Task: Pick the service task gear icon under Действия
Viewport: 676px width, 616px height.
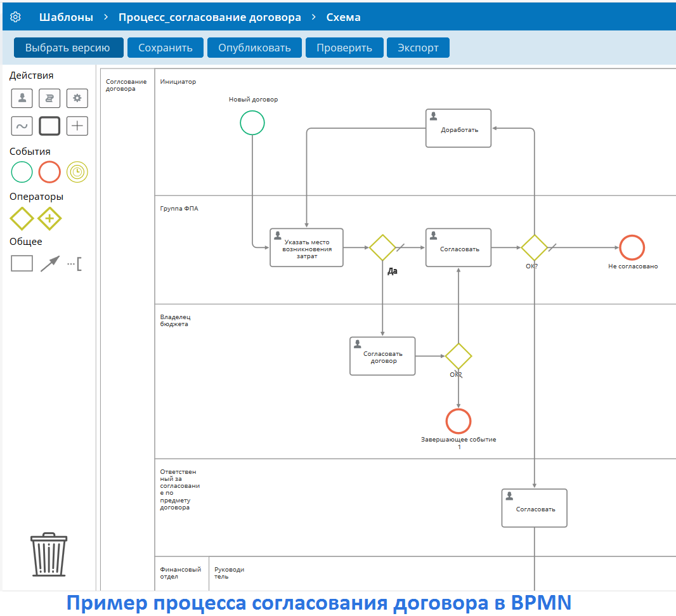Action: point(77,98)
